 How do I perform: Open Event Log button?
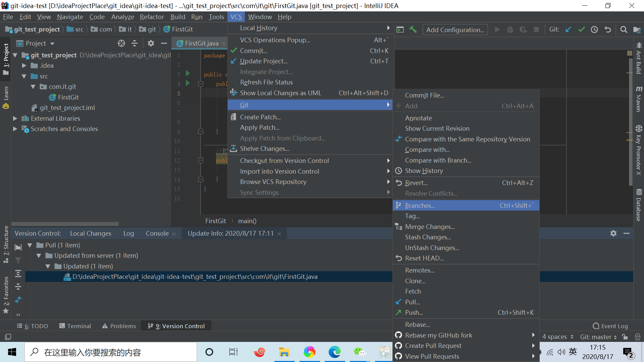pyautogui.click(x=610, y=326)
